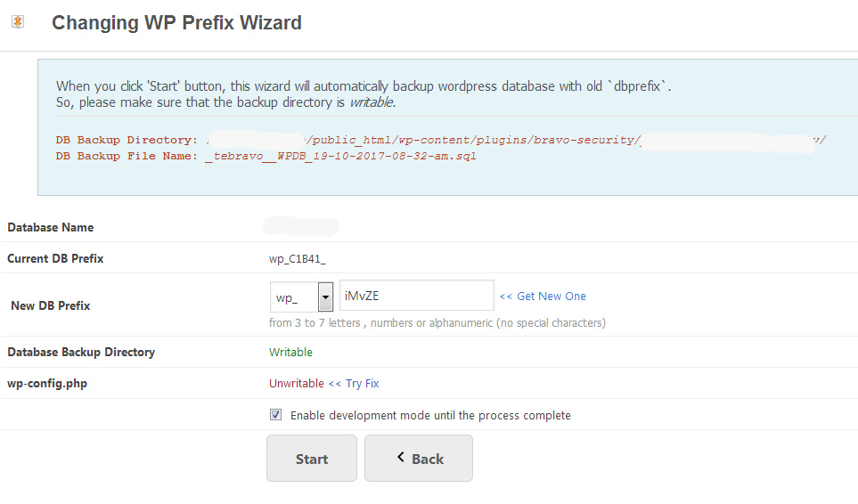Screen dimensions: 858x504
Task: Click the 'Enable development mode until the process complete' label
Action: (430, 416)
